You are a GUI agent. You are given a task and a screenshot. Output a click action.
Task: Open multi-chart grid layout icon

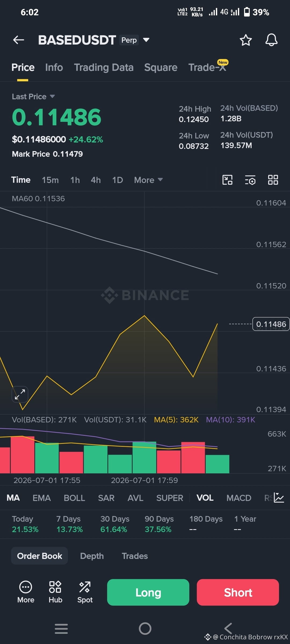273,180
